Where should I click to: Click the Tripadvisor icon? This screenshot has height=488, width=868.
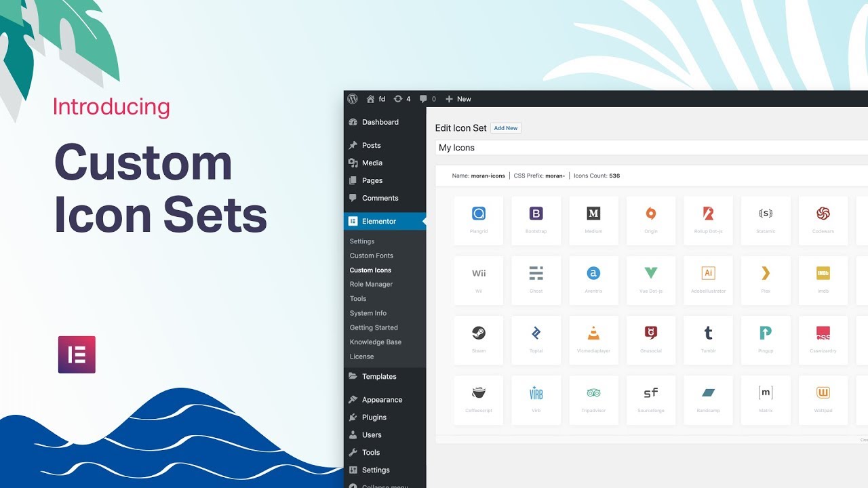tap(593, 399)
